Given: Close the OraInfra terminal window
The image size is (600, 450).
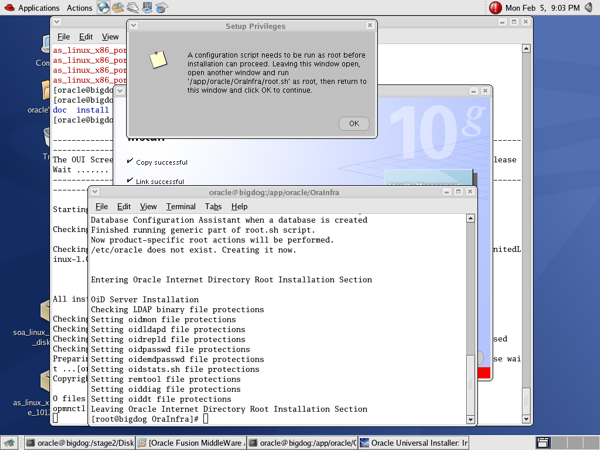Looking at the screenshot, I should point(470,192).
